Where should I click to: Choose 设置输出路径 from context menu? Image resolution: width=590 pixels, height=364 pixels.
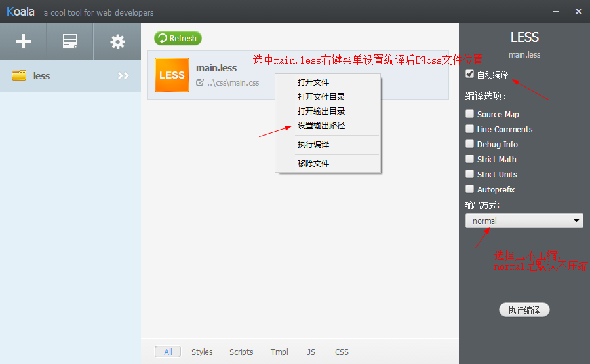pos(321,126)
